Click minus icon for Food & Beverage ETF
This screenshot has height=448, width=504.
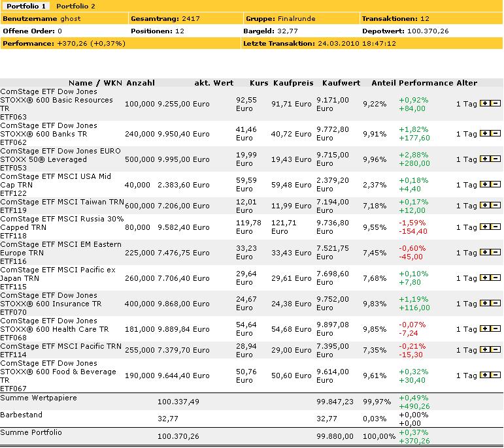click(496, 376)
